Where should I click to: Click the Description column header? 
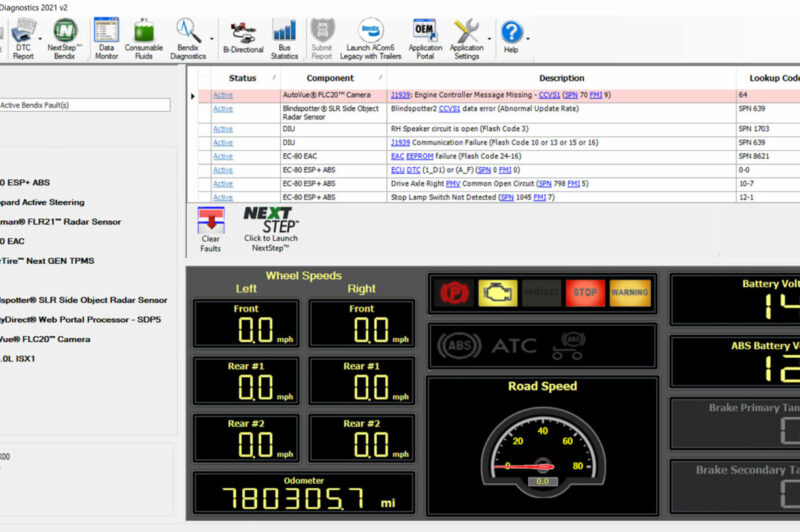point(561,78)
